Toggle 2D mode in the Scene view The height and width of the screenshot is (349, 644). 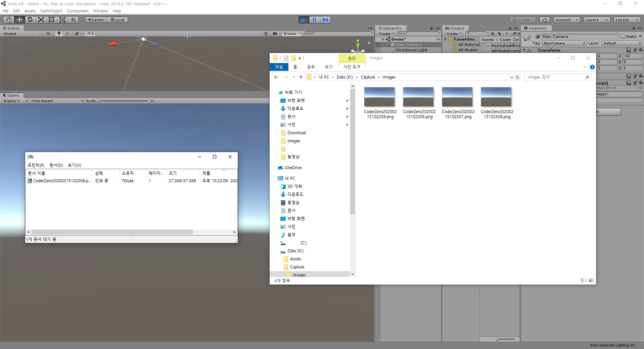pos(48,34)
